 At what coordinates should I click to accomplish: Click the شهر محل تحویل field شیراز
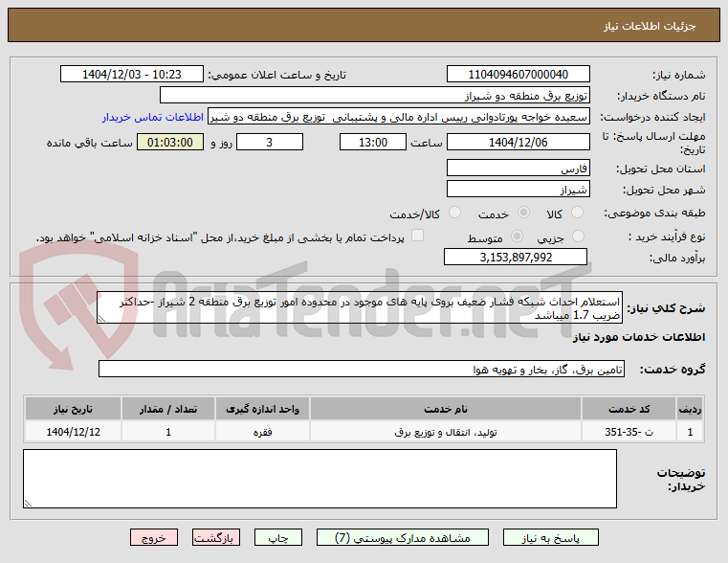518,189
